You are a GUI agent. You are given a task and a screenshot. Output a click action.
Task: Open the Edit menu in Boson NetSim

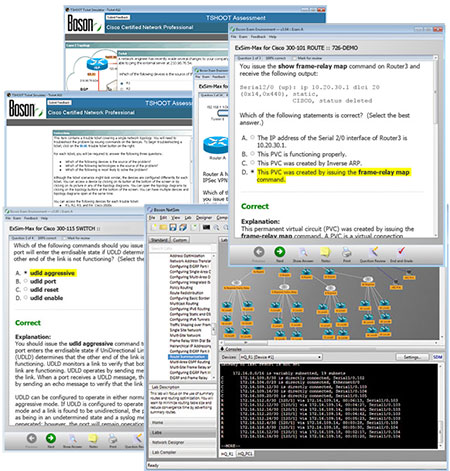[x=163, y=218]
